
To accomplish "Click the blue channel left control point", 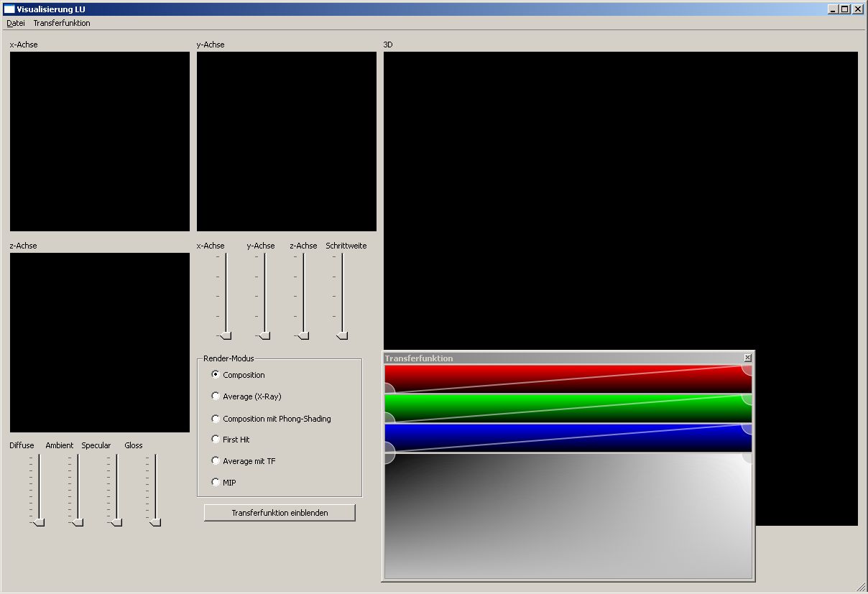I will click(x=387, y=452).
